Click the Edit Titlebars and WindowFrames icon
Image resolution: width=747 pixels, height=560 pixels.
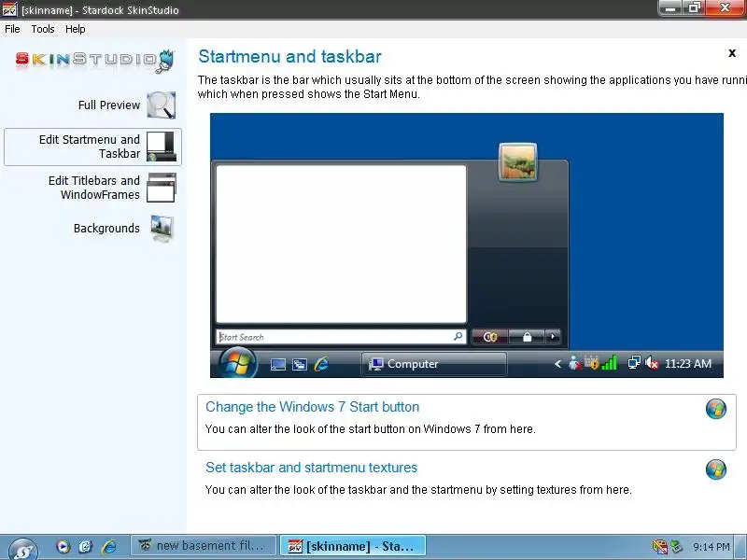tap(162, 188)
